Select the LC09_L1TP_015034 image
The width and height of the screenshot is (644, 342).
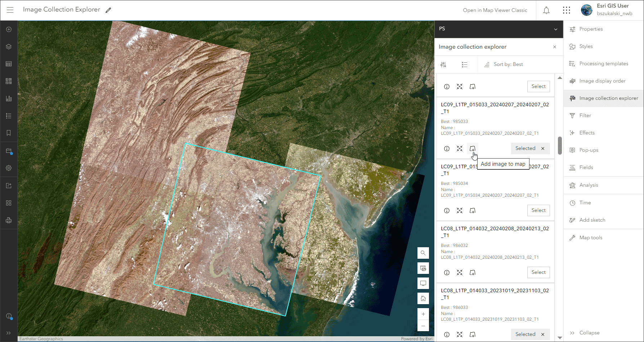pyautogui.click(x=538, y=210)
